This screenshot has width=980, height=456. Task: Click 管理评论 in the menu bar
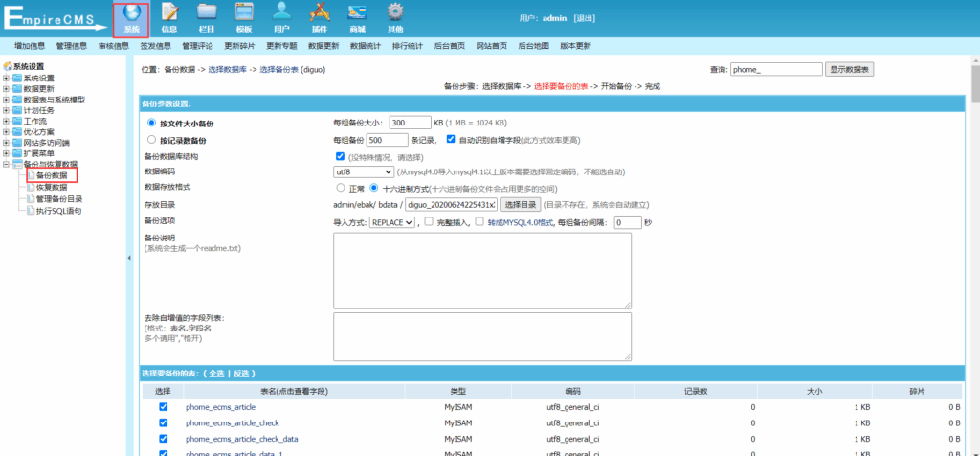pos(196,46)
